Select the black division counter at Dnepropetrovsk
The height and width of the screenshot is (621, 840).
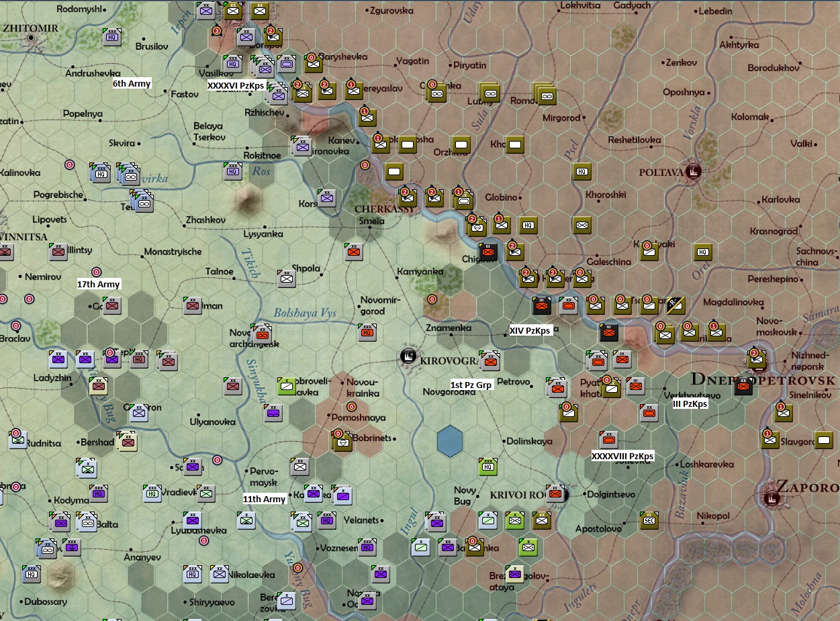point(743,386)
